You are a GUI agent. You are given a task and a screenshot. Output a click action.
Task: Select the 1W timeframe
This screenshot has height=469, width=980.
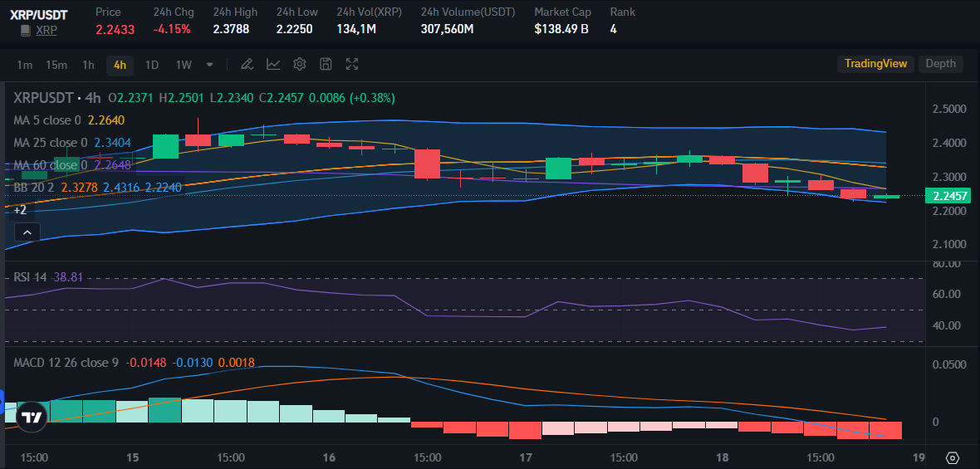(x=183, y=64)
